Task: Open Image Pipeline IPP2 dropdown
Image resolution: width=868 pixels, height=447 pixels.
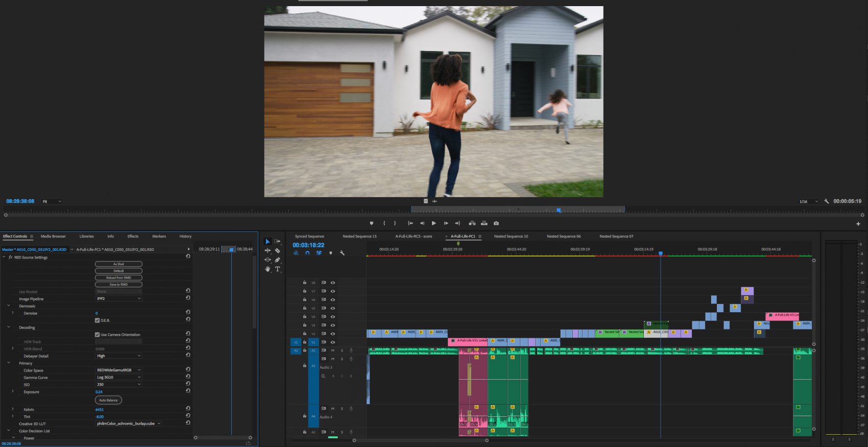Action: (118, 298)
